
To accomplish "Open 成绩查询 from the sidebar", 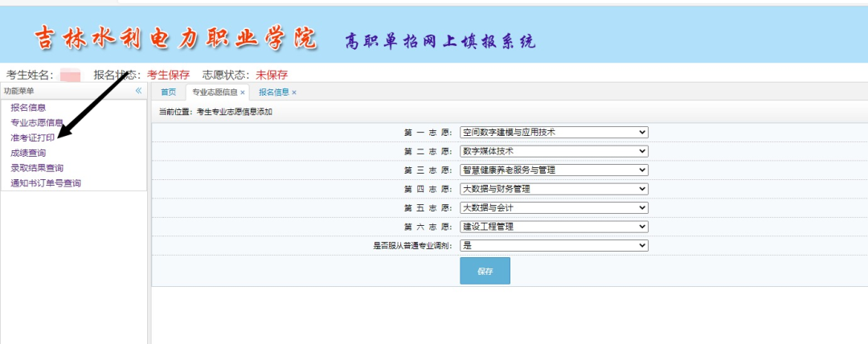I will 28,153.
